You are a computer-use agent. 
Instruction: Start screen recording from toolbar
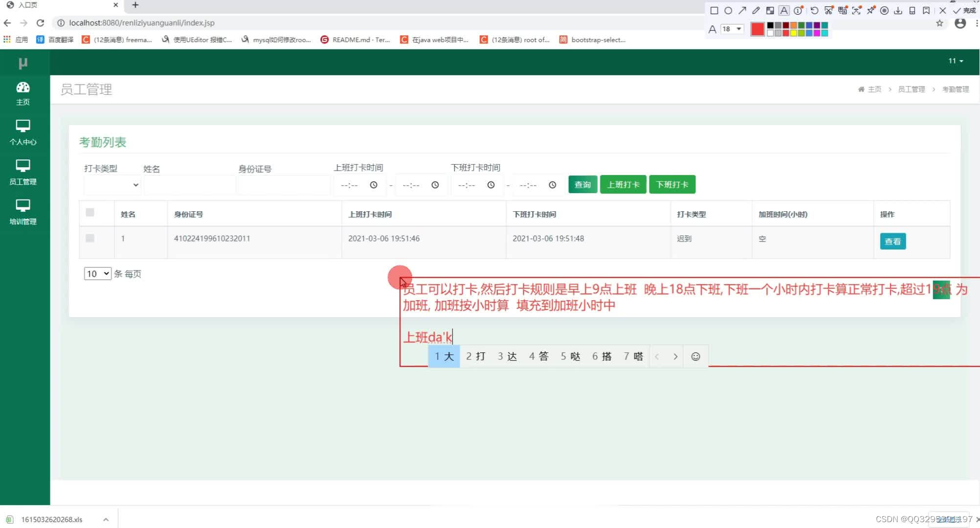884,11
